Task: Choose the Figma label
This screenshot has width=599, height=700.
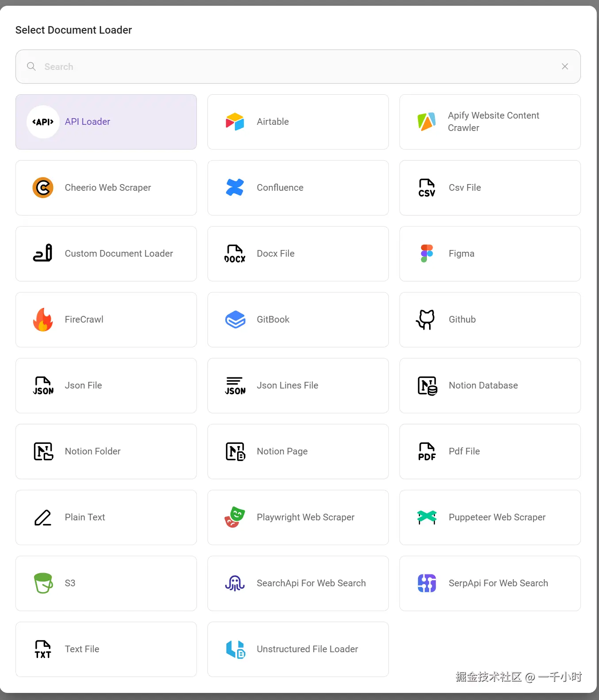Action: (x=461, y=254)
